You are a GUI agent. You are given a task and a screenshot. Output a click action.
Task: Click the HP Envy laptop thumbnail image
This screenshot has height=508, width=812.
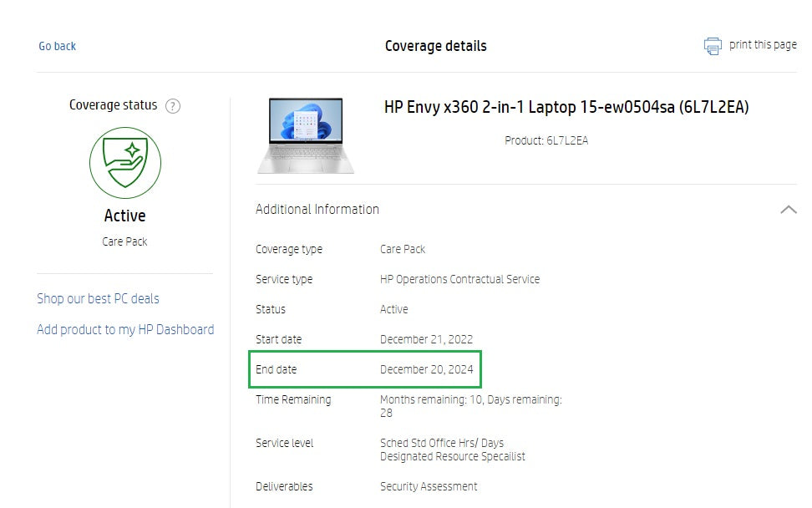click(306, 135)
